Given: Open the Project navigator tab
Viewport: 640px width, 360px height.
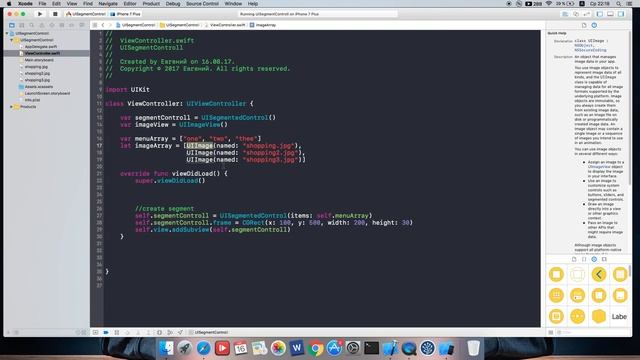Looking at the screenshot, I should pyautogui.click(x=12, y=25).
